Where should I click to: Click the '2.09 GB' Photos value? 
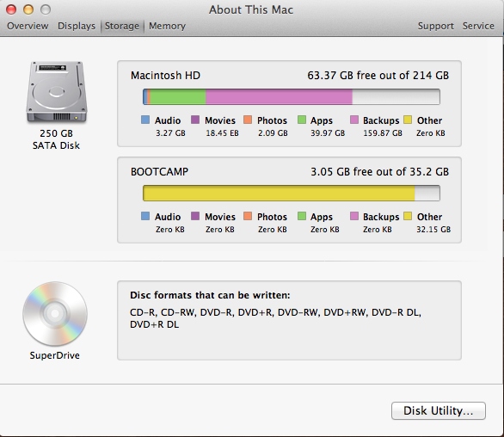coord(273,133)
